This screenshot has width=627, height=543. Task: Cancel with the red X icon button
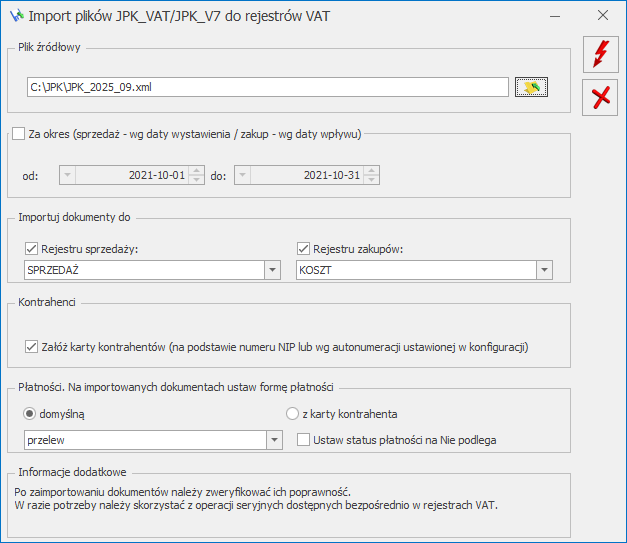click(600, 98)
